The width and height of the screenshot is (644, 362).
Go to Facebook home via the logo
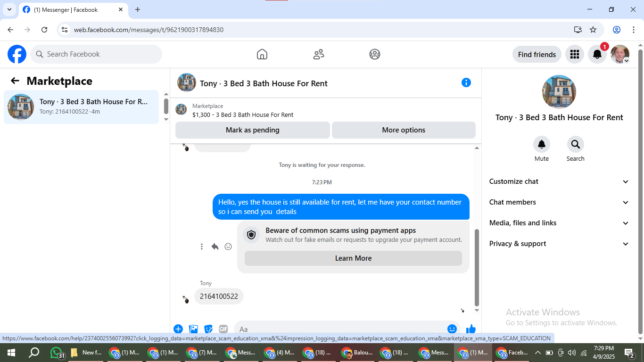coord(17,54)
